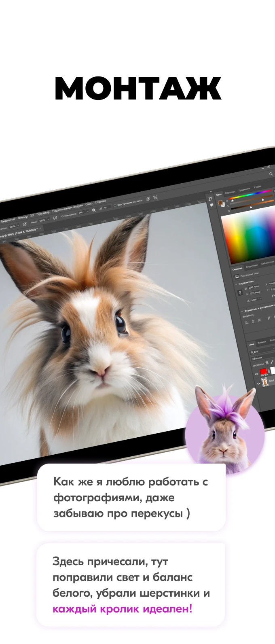Click the lock transparent pixels icon
The height and width of the screenshot is (644, 275).
click(267, 363)
